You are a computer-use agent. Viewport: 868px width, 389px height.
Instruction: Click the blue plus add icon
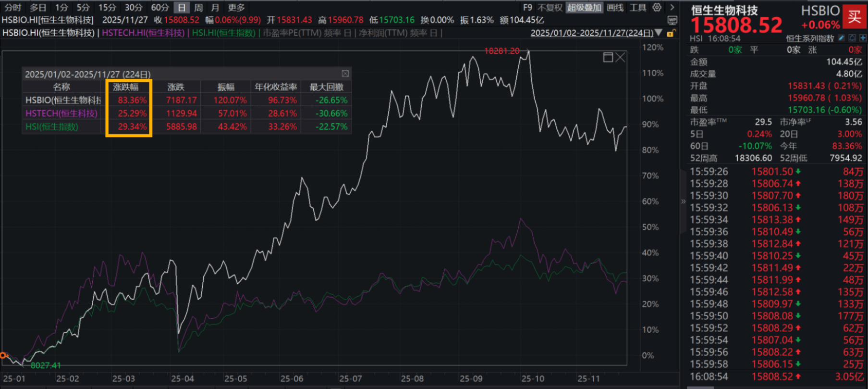pyautogui.click(x=863, y=38)
